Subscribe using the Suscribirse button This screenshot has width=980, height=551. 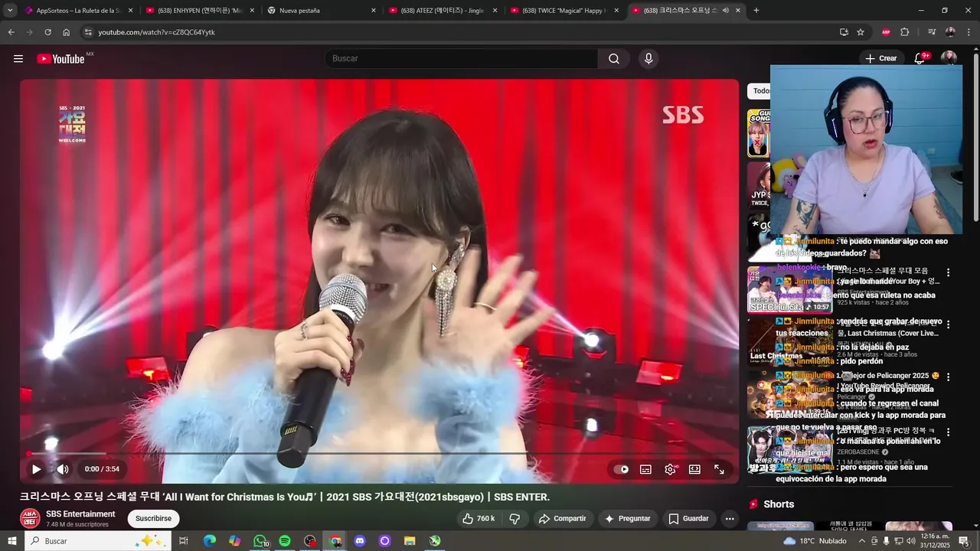click(x=153, y=518)
